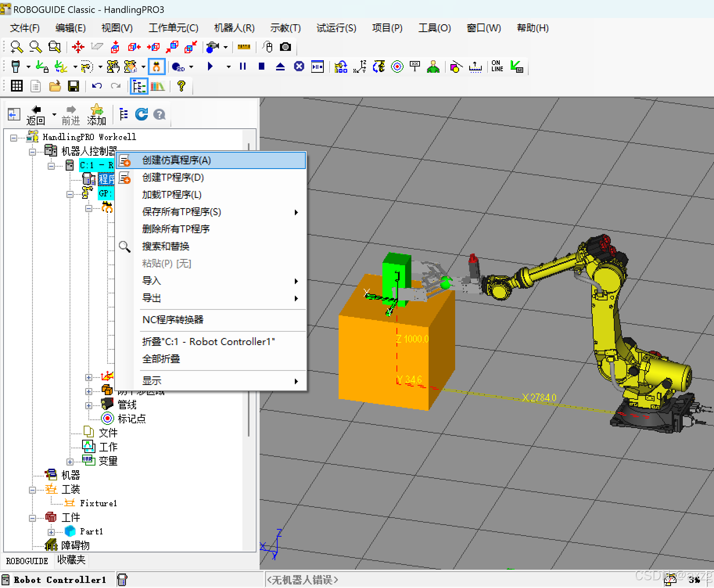Collapse the HandlingPRO Workcell tree node
Viewport: 714px width, 588px height.
coord(14,138)
